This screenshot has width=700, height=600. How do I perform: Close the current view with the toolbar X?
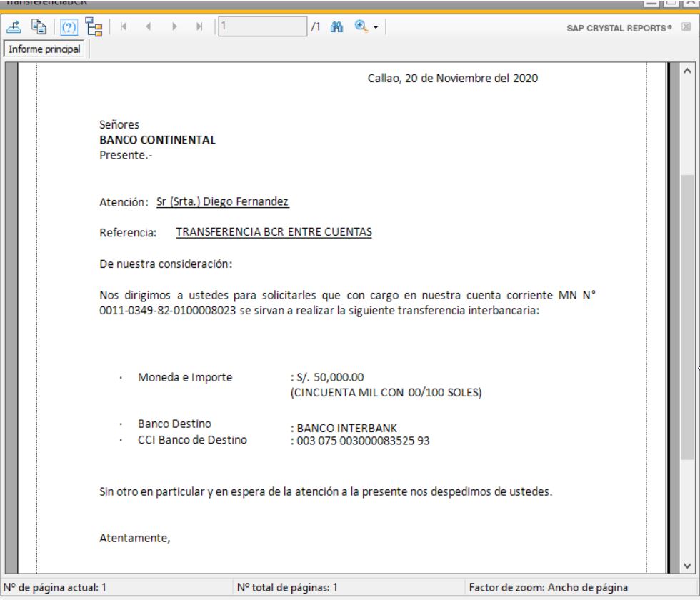pos(686,27)
